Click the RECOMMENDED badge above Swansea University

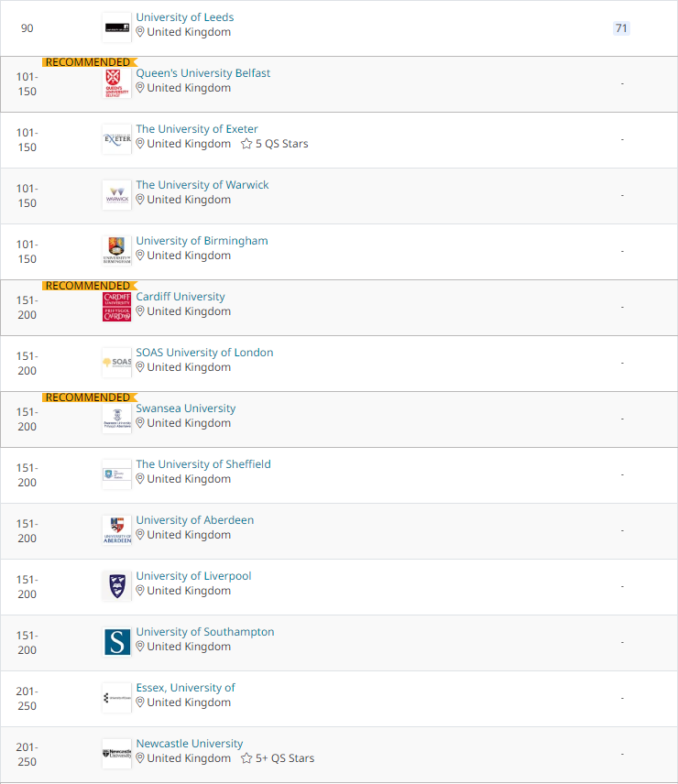[x=88, y=397]
